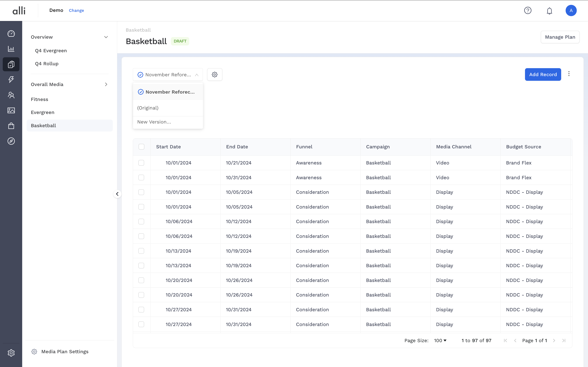Toggle the select-all header checkbox
The image size is (588, 367).
(x=141, y=147)
